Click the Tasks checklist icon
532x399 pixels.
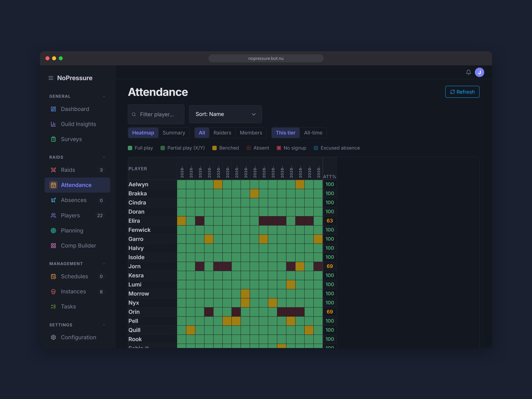point(53,306)
